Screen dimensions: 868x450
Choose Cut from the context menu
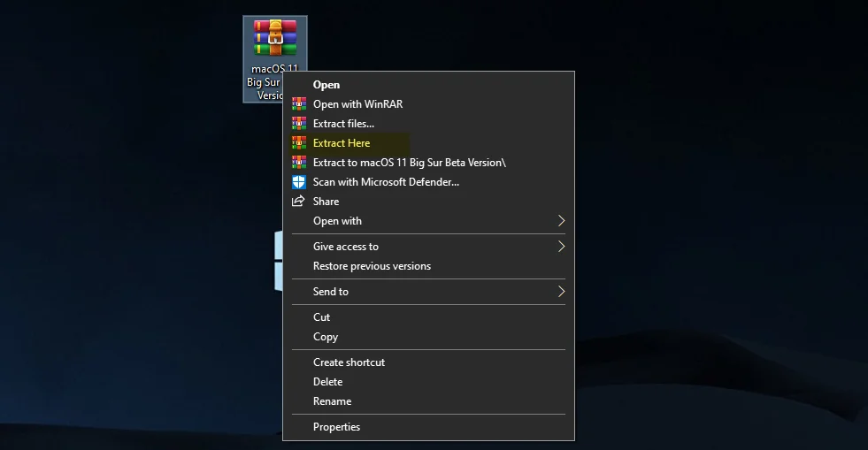point(428,317)
